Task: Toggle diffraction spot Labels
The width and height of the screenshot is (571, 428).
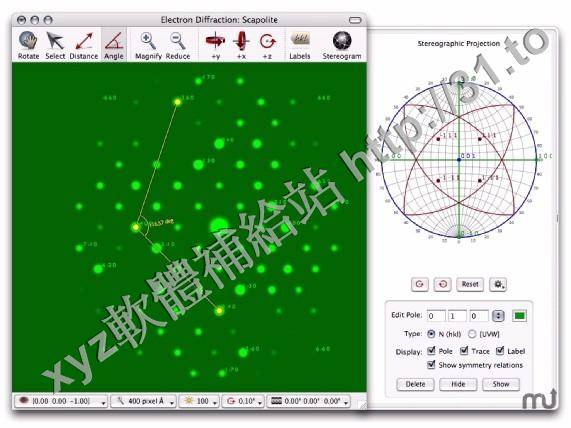Action: pos(300,45)
